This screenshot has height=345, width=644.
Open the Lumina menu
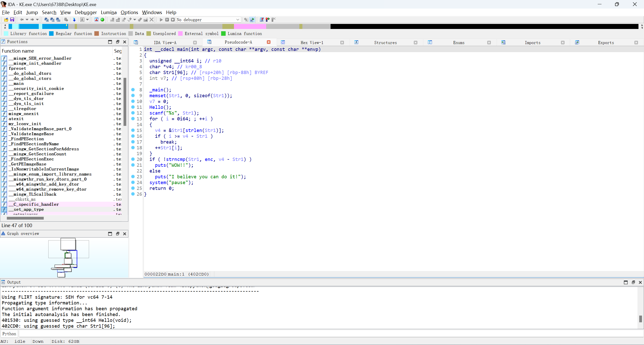[109, 12]
